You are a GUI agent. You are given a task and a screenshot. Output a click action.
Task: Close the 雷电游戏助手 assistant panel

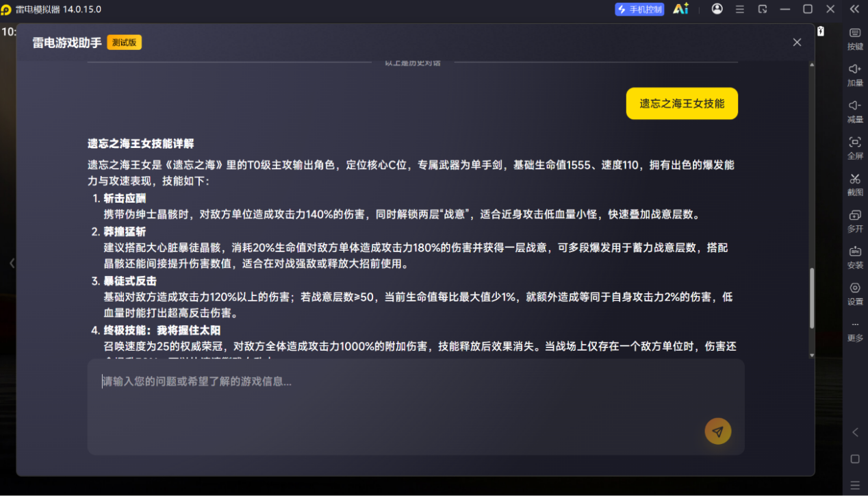coord(797,42)
